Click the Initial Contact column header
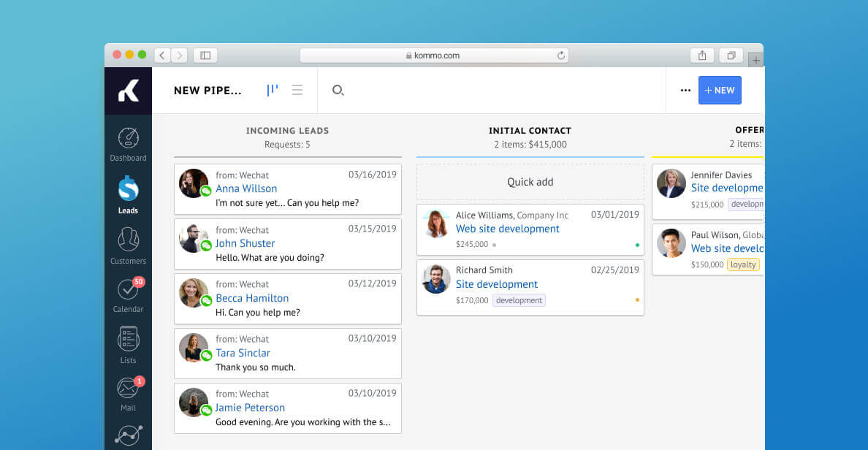This screenshot has width=868, height=450. [530, 131]
